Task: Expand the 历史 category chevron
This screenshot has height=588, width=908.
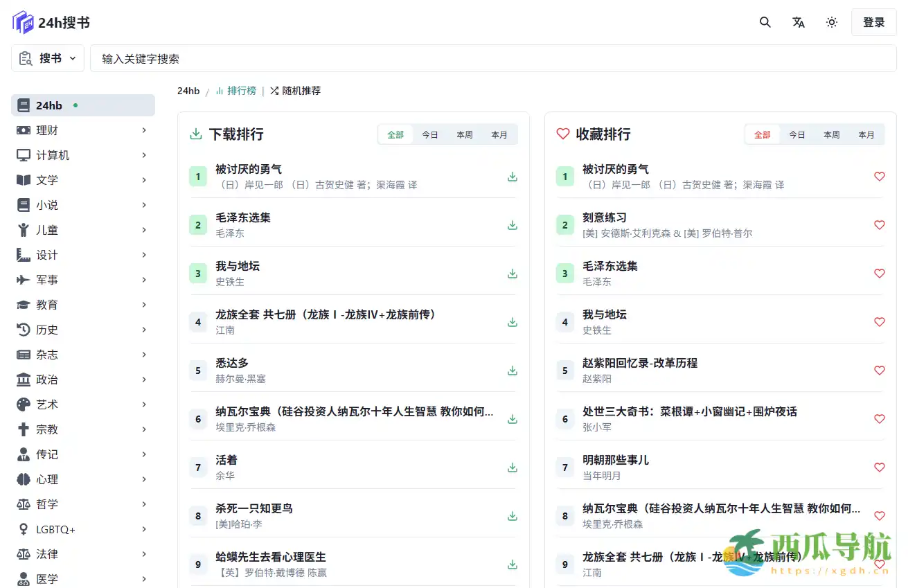Action: (143, 330)
